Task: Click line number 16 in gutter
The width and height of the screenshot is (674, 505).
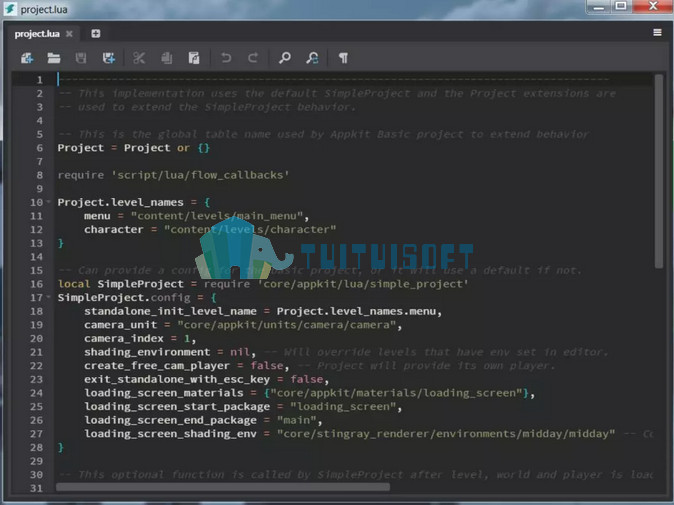Action: pos(37,284)
